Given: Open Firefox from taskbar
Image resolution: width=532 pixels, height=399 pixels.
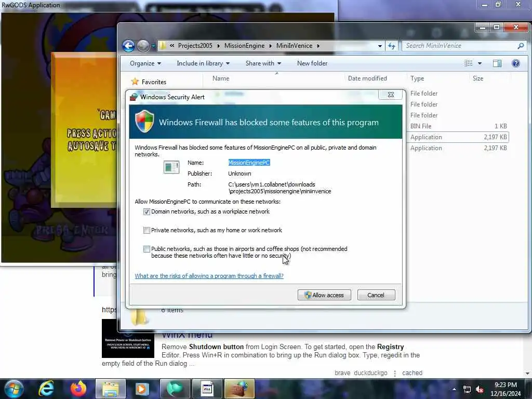Looking at the screenshot, I should [x=78, y=389].
